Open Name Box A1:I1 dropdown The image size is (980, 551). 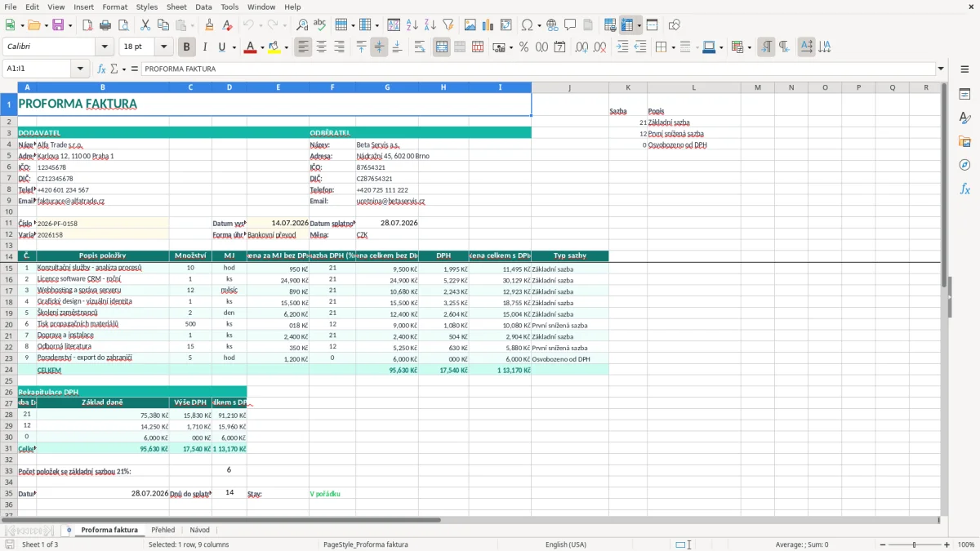point(82,69)
